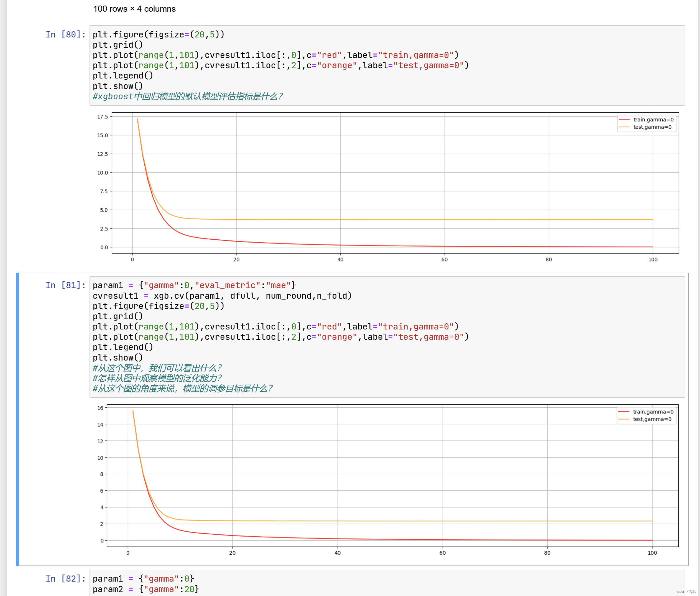Click the In [80] cell prompt
Screen dimensions: 700x596
click(65, 34)
